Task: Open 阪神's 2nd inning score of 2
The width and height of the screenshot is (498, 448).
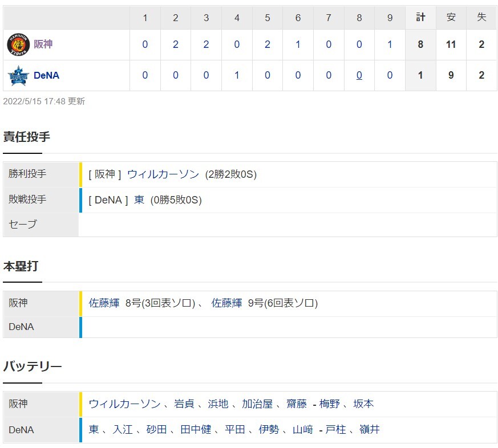Action: pos(176,44)
